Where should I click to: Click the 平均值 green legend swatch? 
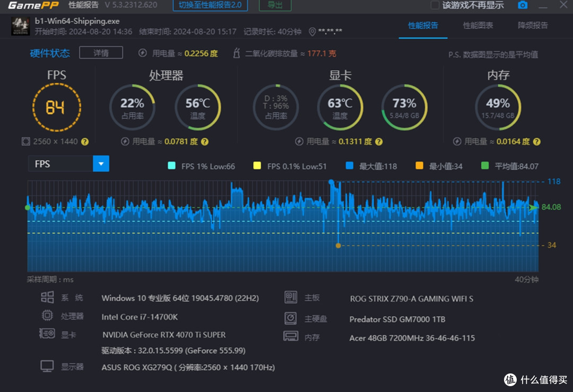coord(485,166)
